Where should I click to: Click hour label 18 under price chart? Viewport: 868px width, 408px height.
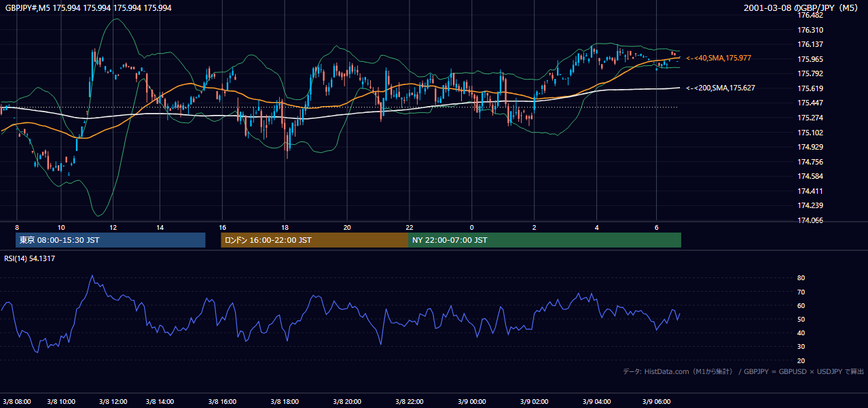(x=285, y=227)
